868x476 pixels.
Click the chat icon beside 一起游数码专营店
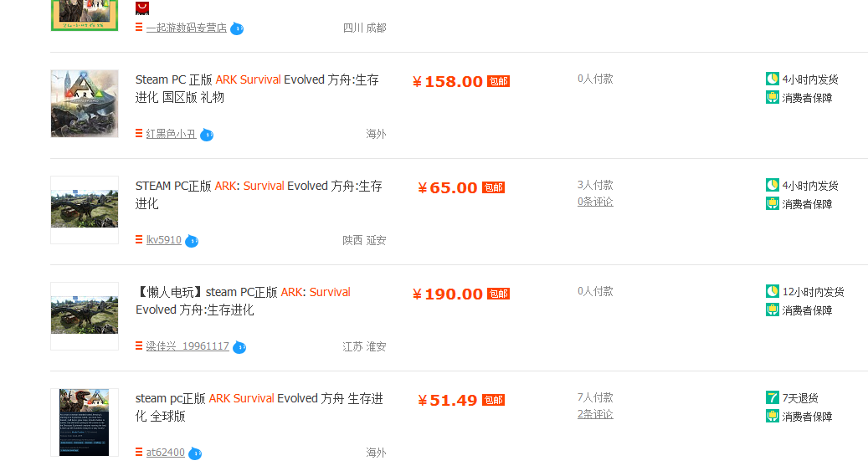click(x=237, y=28)
